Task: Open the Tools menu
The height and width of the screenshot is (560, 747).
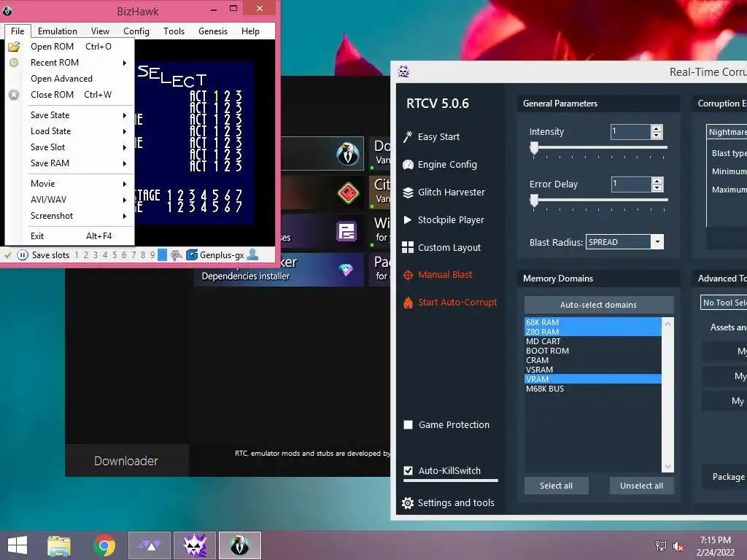Action: (x=174, y=31)
